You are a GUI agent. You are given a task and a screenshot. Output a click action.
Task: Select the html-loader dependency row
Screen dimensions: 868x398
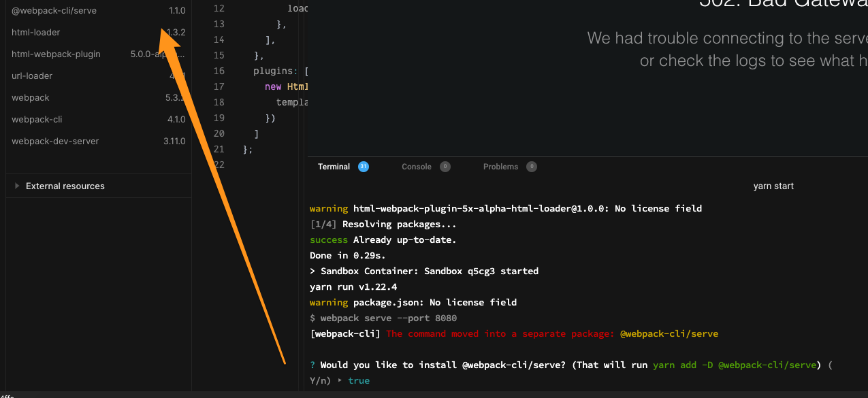tap(99, 33)
